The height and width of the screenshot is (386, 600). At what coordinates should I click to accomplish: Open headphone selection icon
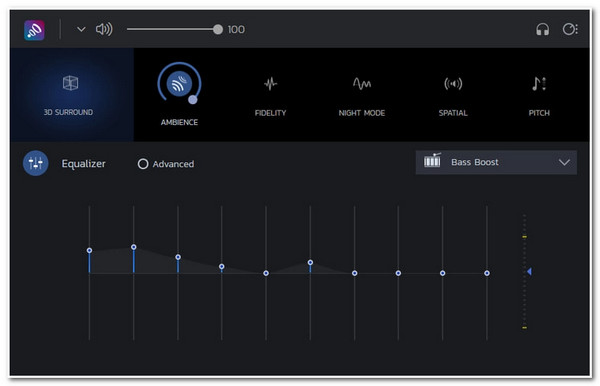click(x=542, y=29)
